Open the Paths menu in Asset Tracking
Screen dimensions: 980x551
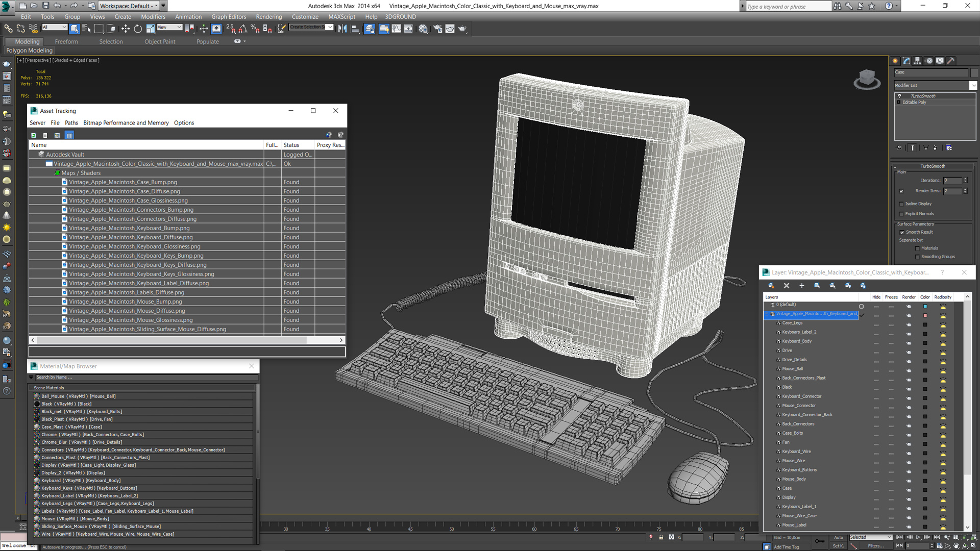coord(71,122)
